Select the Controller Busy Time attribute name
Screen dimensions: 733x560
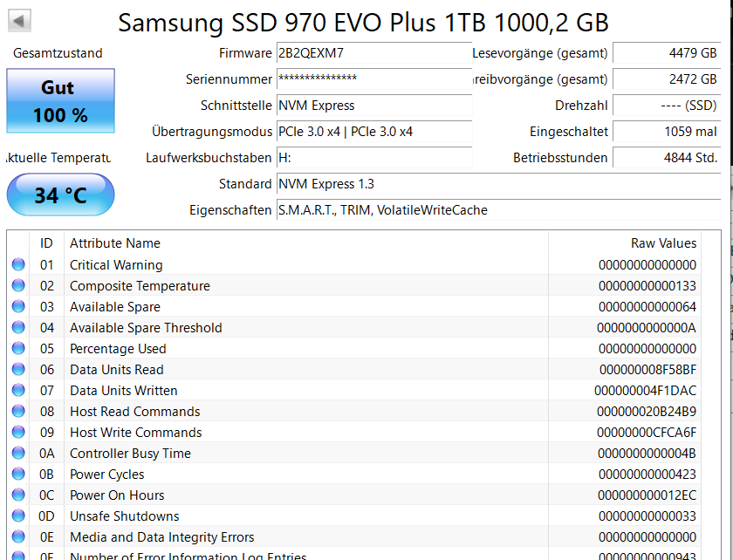[x=130, y=454]
